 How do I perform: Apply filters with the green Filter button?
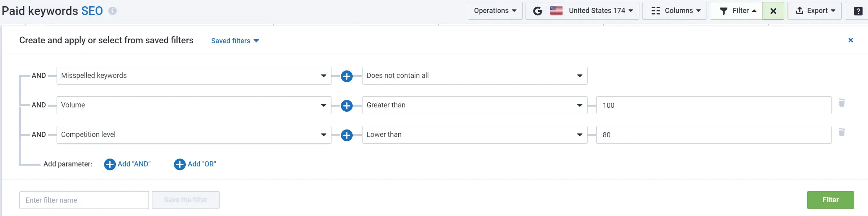point(830,200)
